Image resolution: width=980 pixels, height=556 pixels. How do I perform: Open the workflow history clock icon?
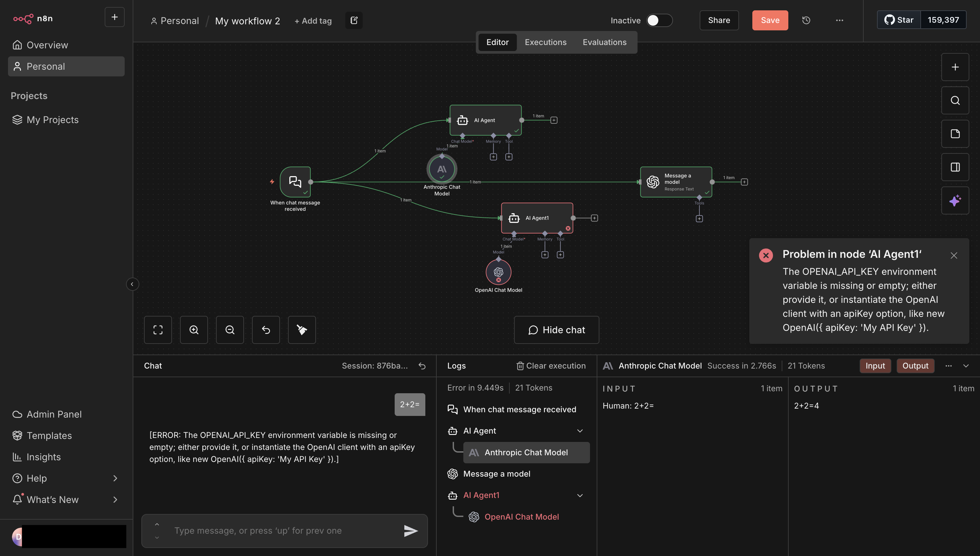pos(806,20)
